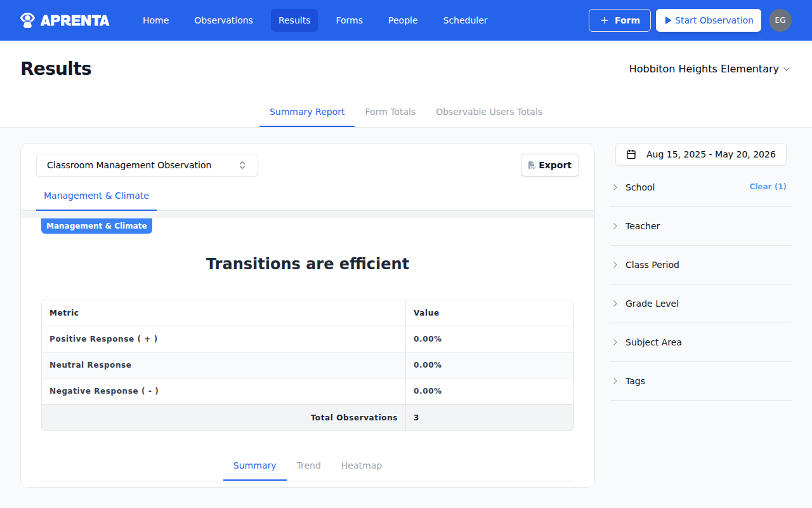Expand the Subject Area filter
Screen dimensions: 812x508
pyautogui.click(x=614, y=342)
